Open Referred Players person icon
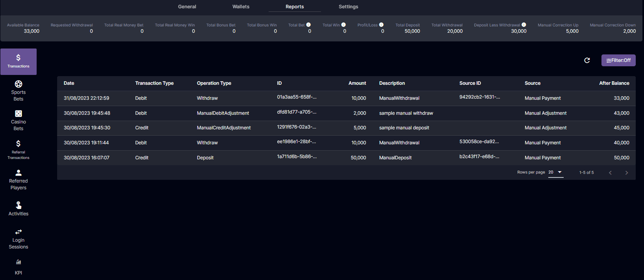The width and height of the screenshot is (644, 280). pyautogui.click(x=19, y=173)
